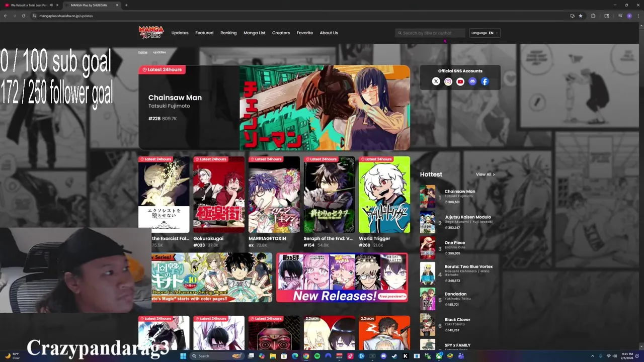This screenshot has height=362, width=644.
Task: Click the home breadcrumb link
Action: (143, 52)
